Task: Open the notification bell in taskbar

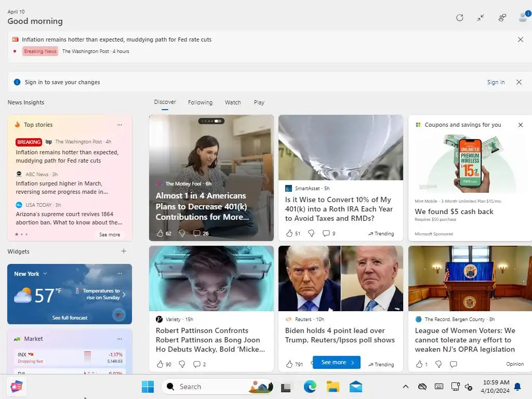Action: 518,387
